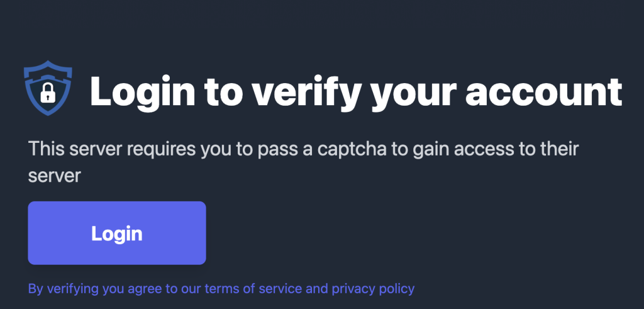644x309 pixels.
Task: Click the blue shield logo icon
Action: pyautogui.click(x=48, y=88)
